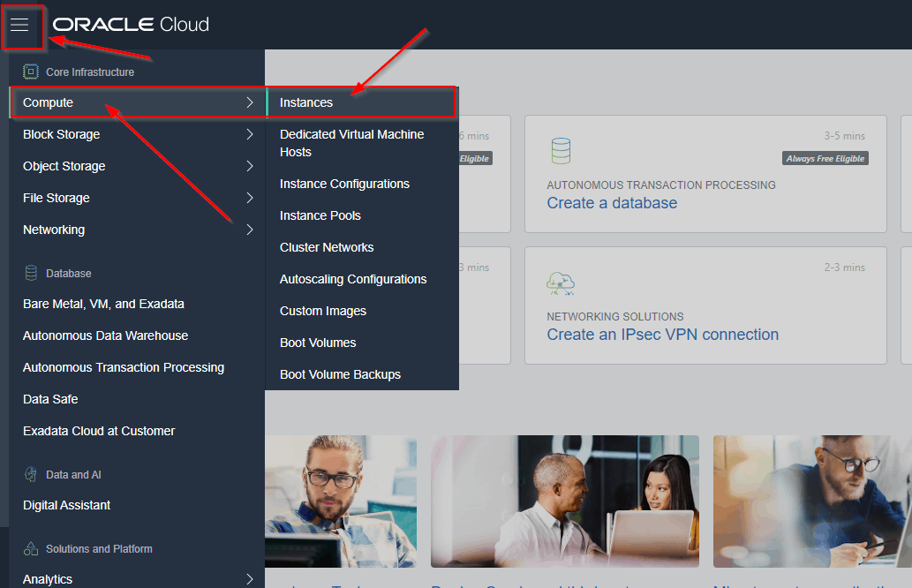Click the NETWORKING SOLUTIONS card title
Screen dimensions: 912x588
pyautogui.click(x=615, y=316)
